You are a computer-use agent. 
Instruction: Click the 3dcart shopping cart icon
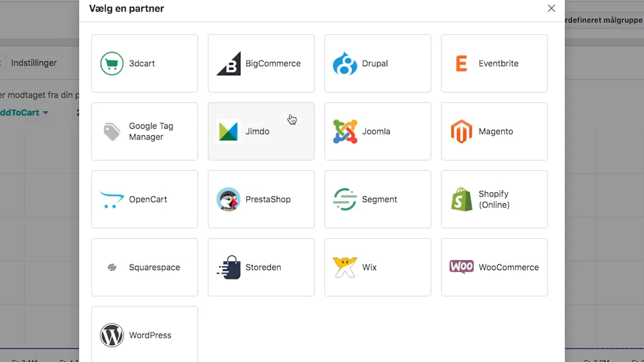[x=112, y=63]
